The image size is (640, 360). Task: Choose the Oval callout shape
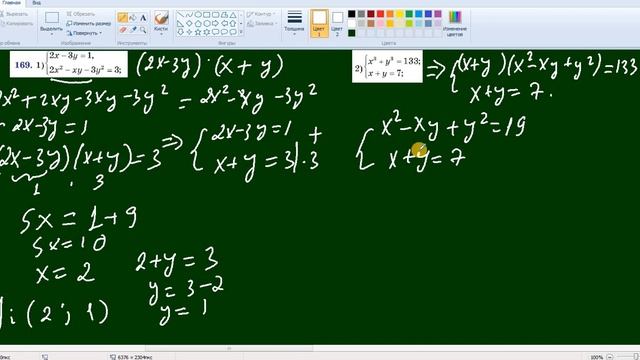(x=224, y=32)
